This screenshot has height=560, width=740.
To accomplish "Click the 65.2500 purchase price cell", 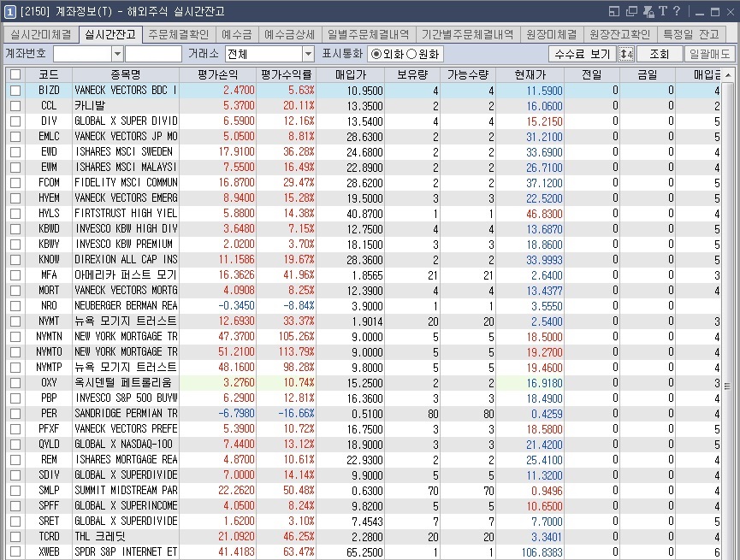I will [351, 552].
